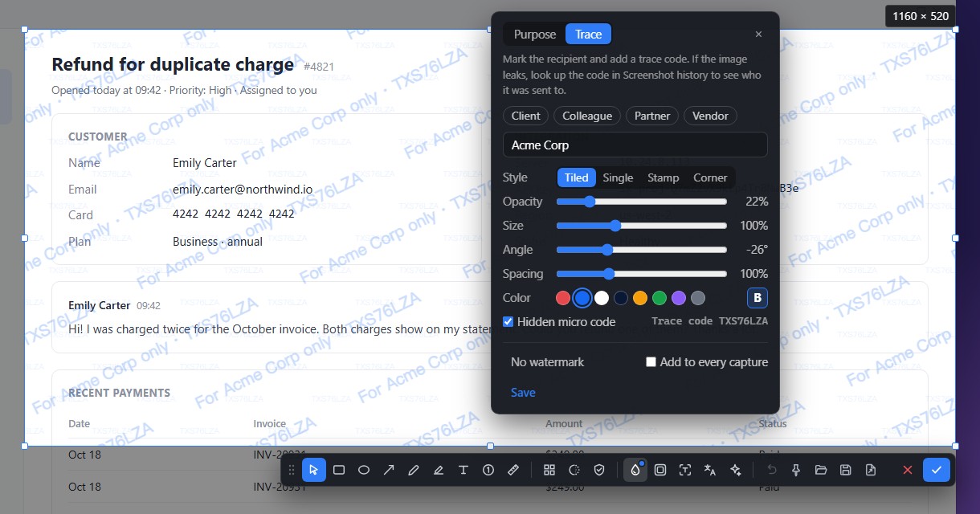Confirm capture with blue checkmark
980x514 pixels.
(x=937, y=470)
